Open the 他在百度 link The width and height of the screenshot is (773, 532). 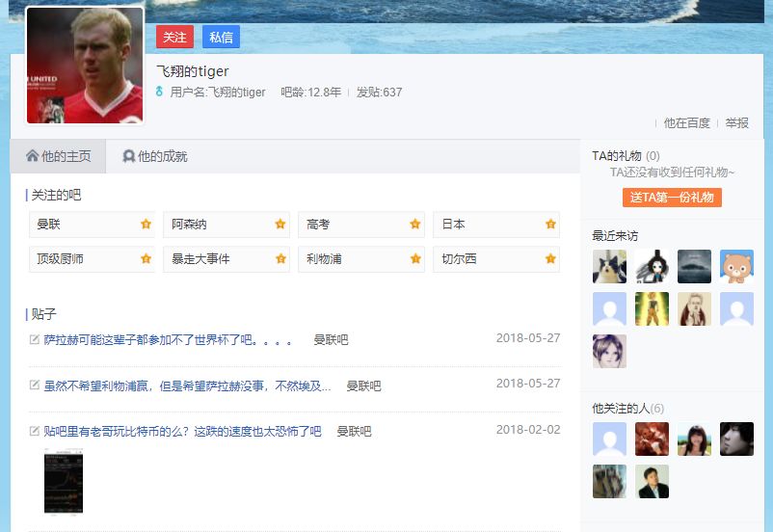[686, 123]
